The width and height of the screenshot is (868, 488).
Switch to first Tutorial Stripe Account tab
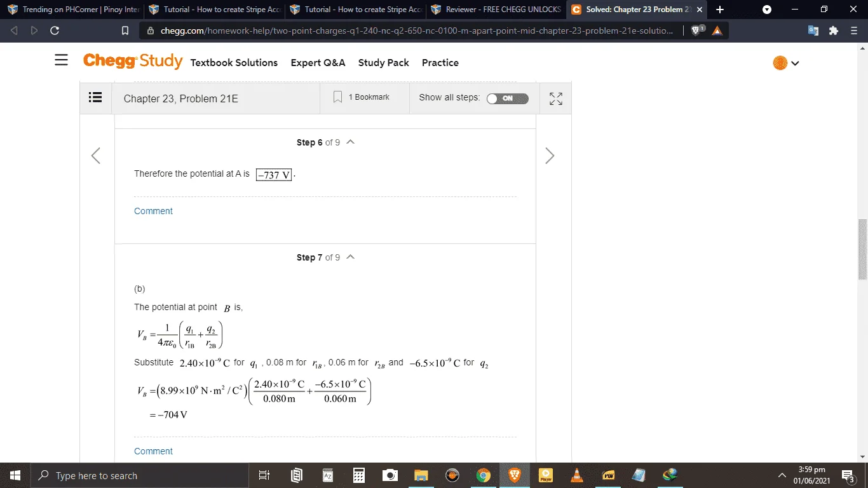(215, 10)
